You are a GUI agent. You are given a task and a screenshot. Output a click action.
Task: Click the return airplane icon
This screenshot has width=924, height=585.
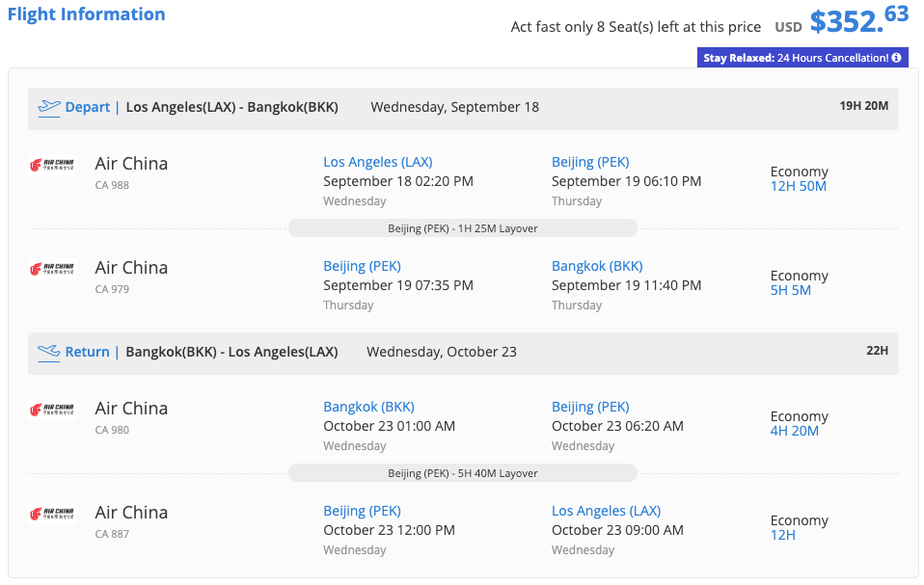(x=49, y=353)
